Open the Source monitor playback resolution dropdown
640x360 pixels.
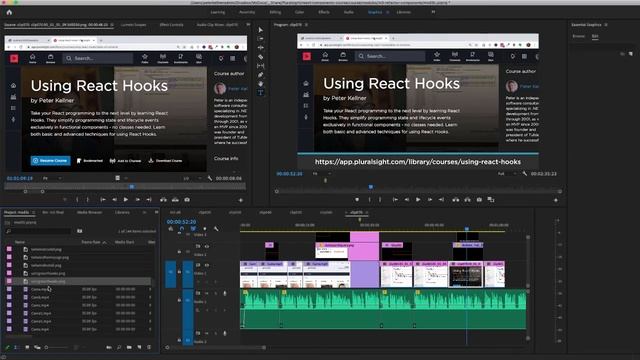(x=192, y=178)
